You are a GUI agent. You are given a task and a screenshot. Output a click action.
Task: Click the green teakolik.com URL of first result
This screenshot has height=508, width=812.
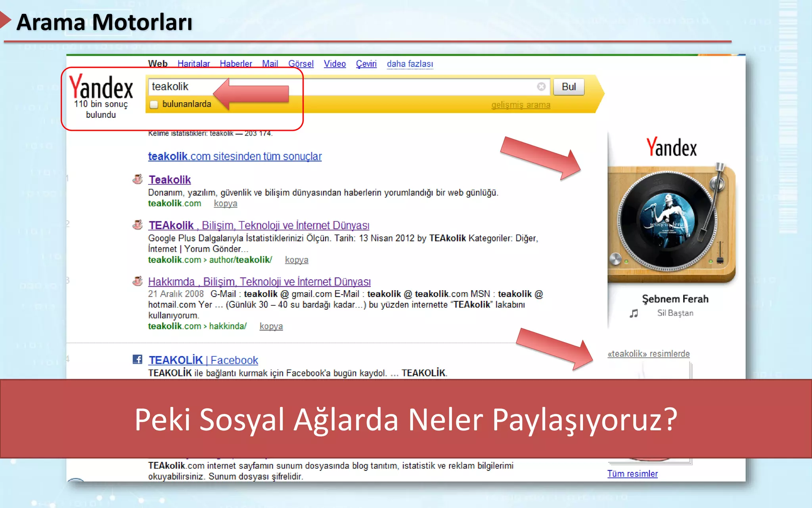pyautogui.click(x=174, y=203)
